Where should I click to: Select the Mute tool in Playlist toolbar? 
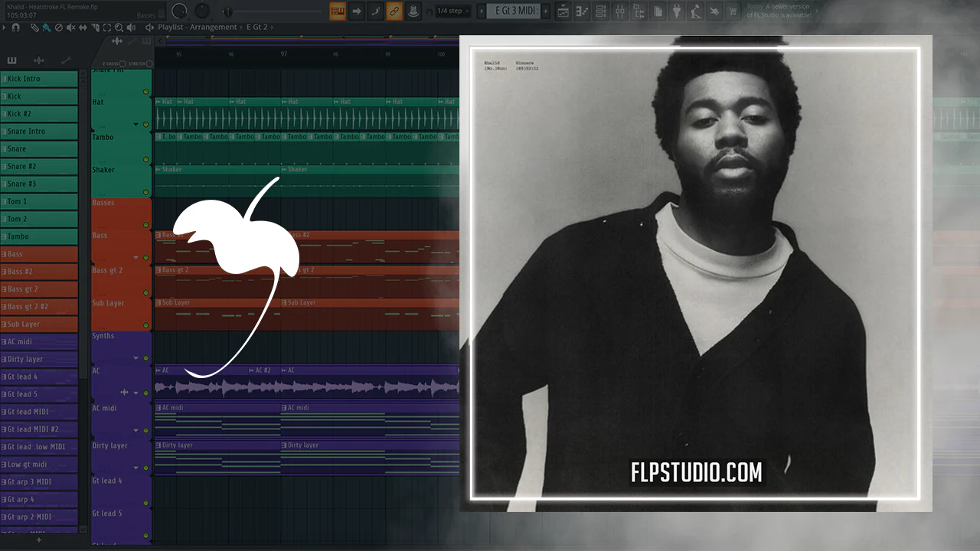(x=70, y=28)
